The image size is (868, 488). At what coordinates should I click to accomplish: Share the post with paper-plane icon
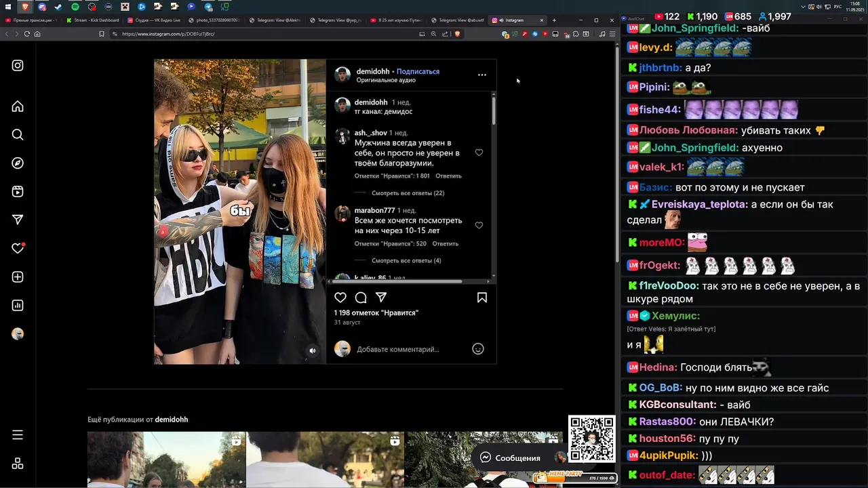[x=381, y=298]
